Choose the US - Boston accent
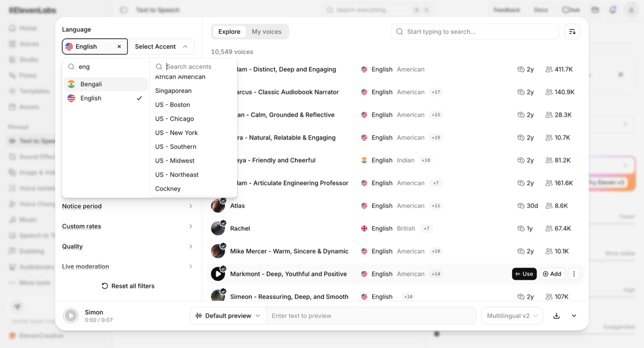This screenshot has width=644, height=348. click(173, 105)
